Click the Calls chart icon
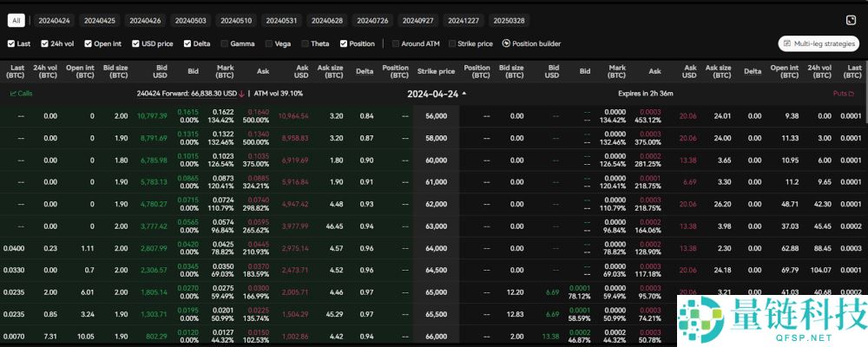The height and width of the screenshot is (347, 868). [13, 93]
